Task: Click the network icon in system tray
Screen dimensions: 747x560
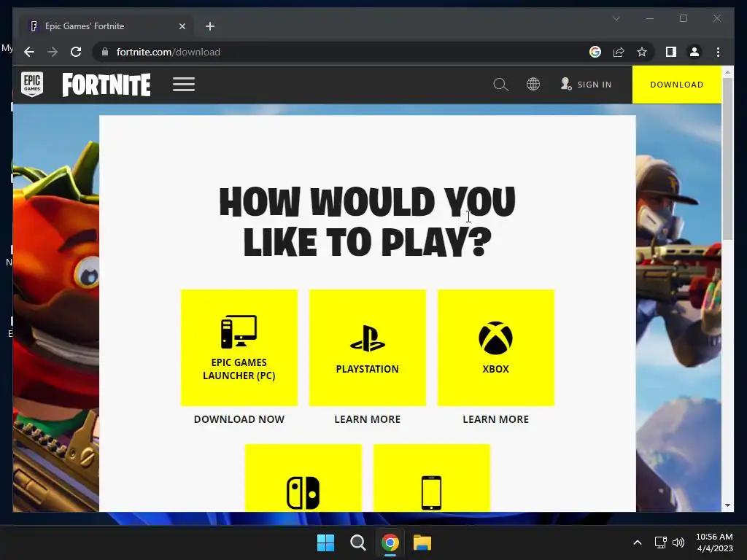Action: [660, 542]
